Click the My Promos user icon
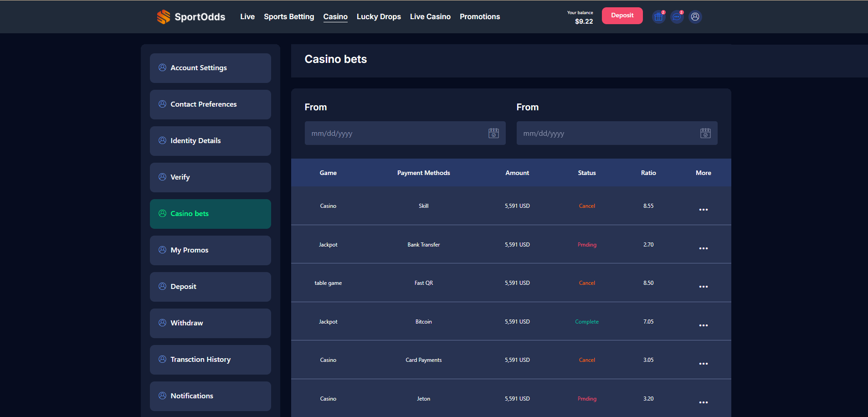This screenshot has height=417, width=868. (162, 250)
